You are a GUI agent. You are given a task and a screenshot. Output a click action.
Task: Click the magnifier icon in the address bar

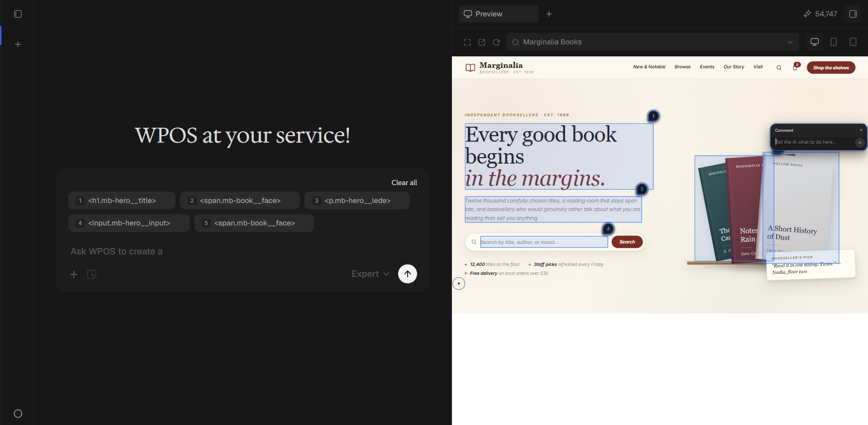tap(516, 42)
